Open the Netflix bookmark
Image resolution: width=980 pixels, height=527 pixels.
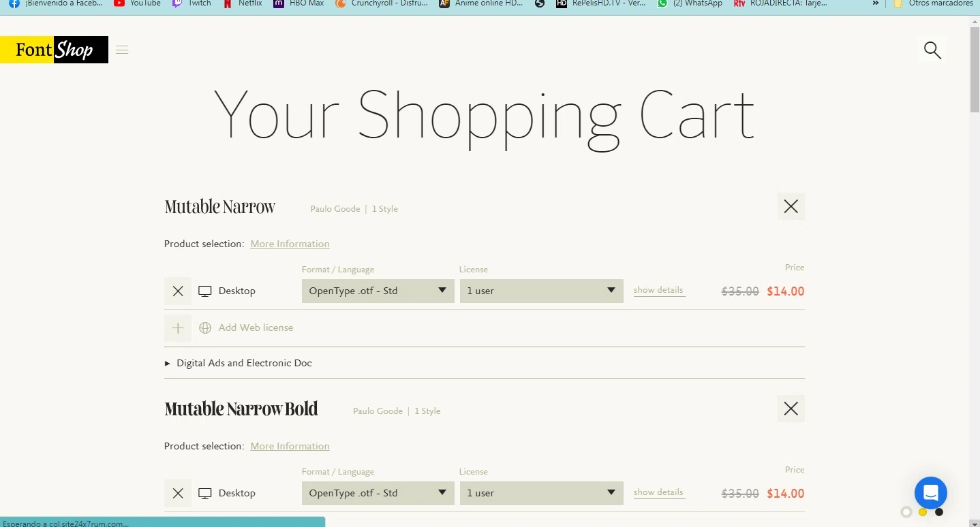243,3
